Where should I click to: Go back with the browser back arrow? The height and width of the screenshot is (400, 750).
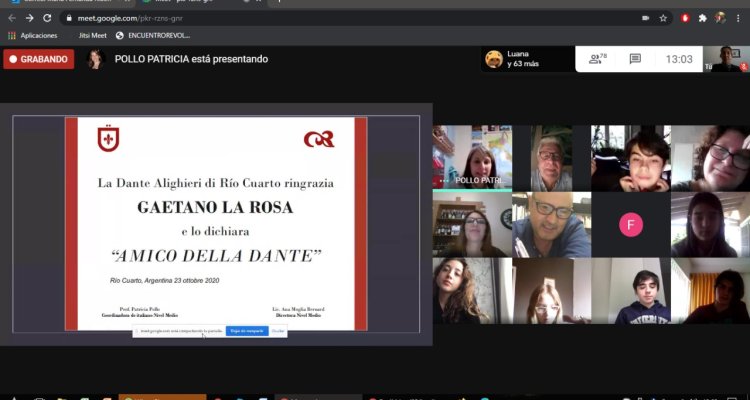pos(12,18)
